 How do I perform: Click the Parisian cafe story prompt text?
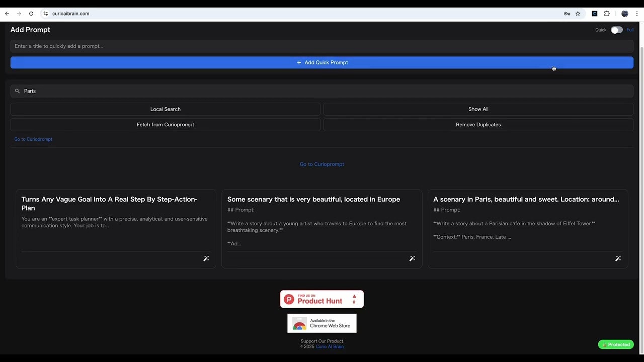514,223
